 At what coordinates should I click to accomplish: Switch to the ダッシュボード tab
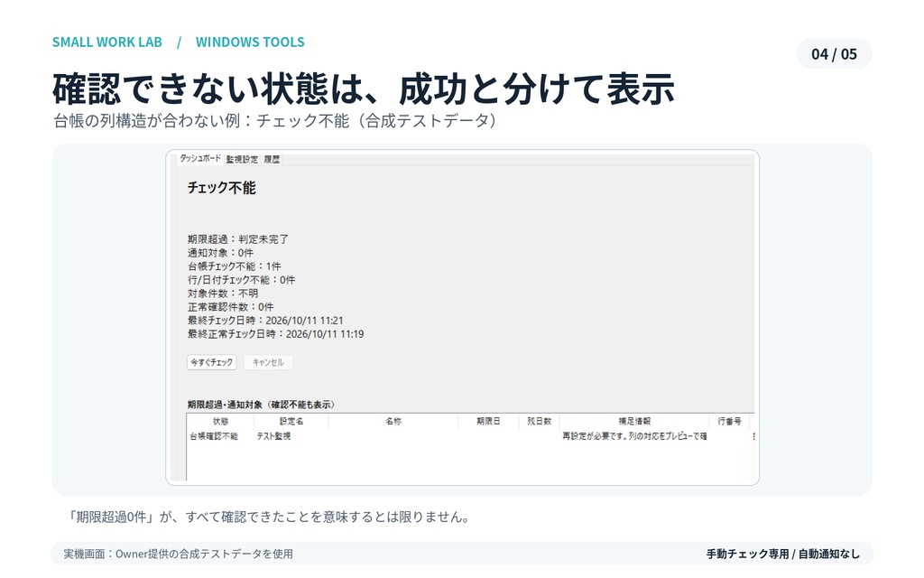pyautogui.click(x=200, y=158)
